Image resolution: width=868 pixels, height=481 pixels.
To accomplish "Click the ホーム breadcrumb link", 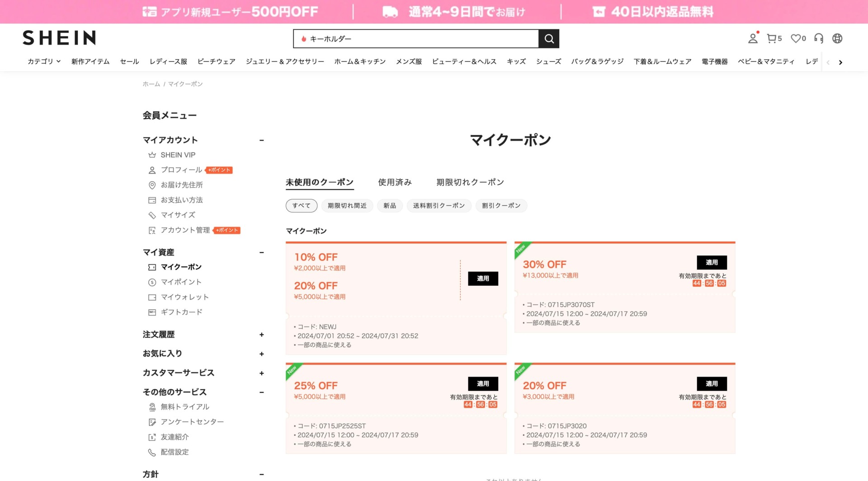I will tap(151, 84).
